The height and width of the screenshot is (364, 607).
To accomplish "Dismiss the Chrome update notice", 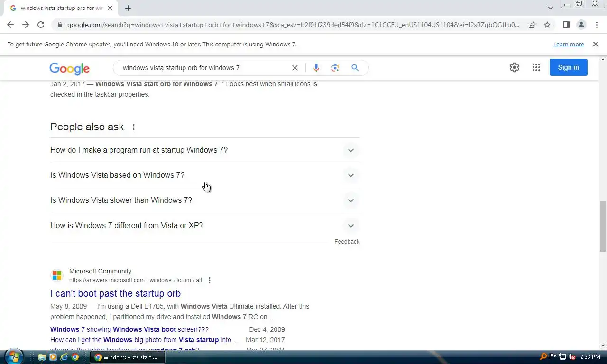I will click(x=596, y=44).
